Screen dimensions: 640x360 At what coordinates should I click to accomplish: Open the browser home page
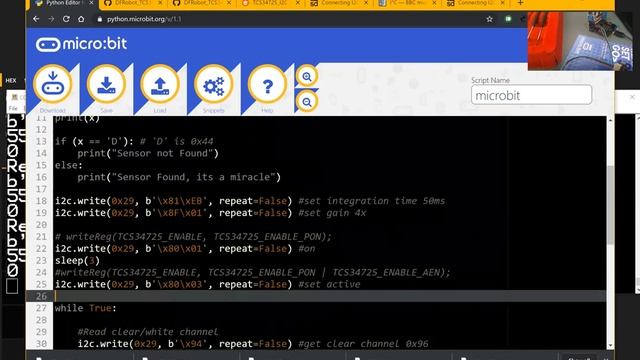81,19
